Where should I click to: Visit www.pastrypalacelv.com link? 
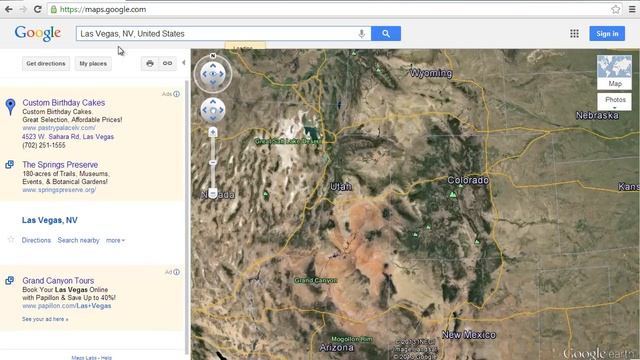(59, 128)
